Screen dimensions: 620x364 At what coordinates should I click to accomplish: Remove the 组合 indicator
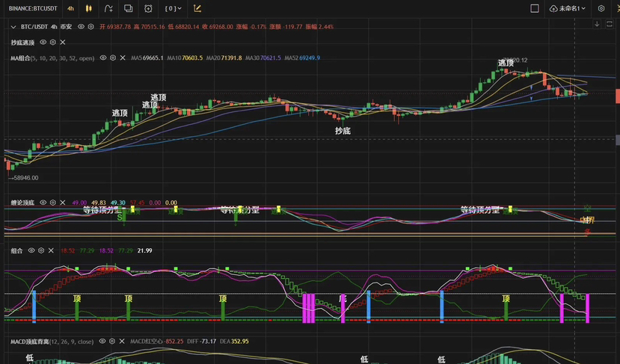(x=51, y=250)
